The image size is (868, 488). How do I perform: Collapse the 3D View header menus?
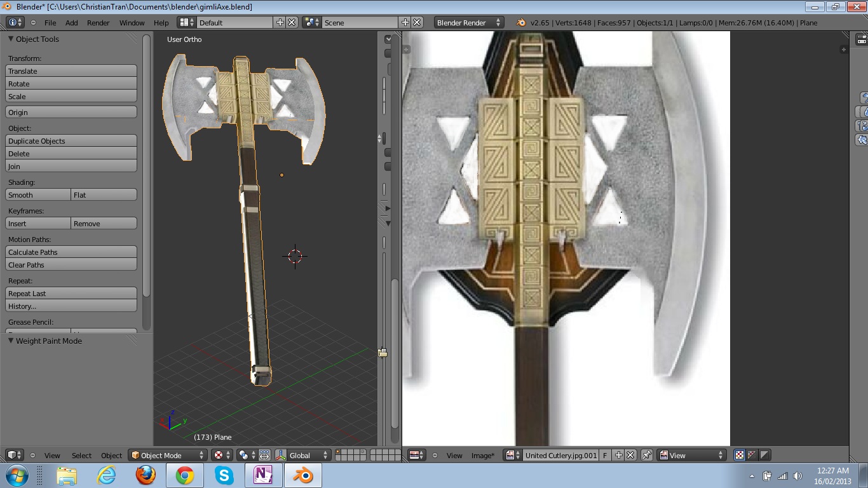coord(32,455)
